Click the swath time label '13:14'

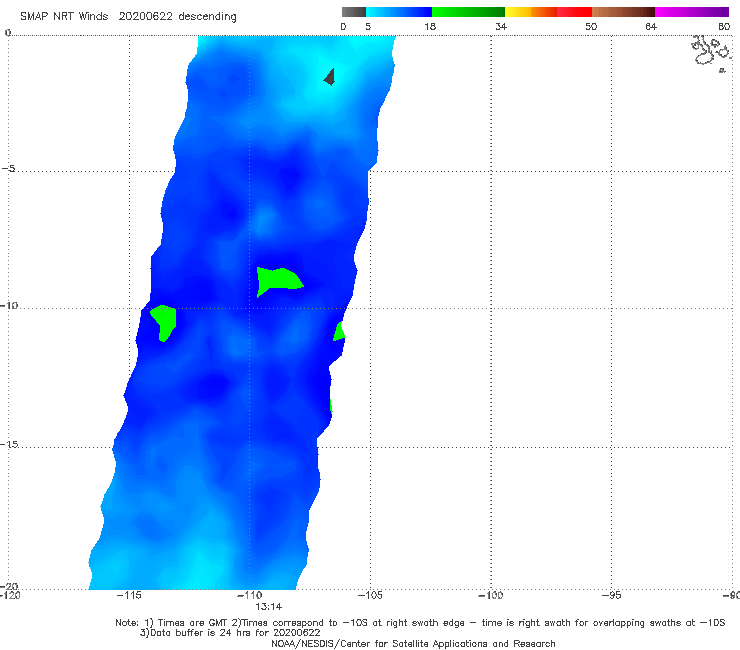coord(269,607)
